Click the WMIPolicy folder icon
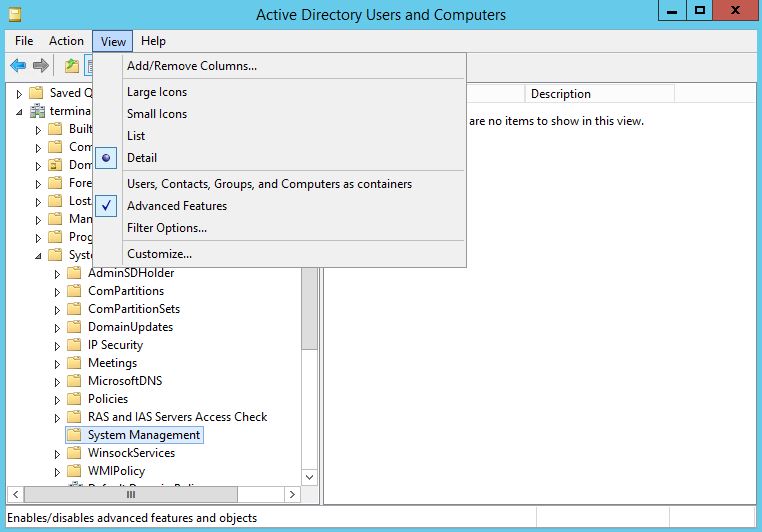Image resolution: width=762 pixels, height=532 pixels. [74, 471]
